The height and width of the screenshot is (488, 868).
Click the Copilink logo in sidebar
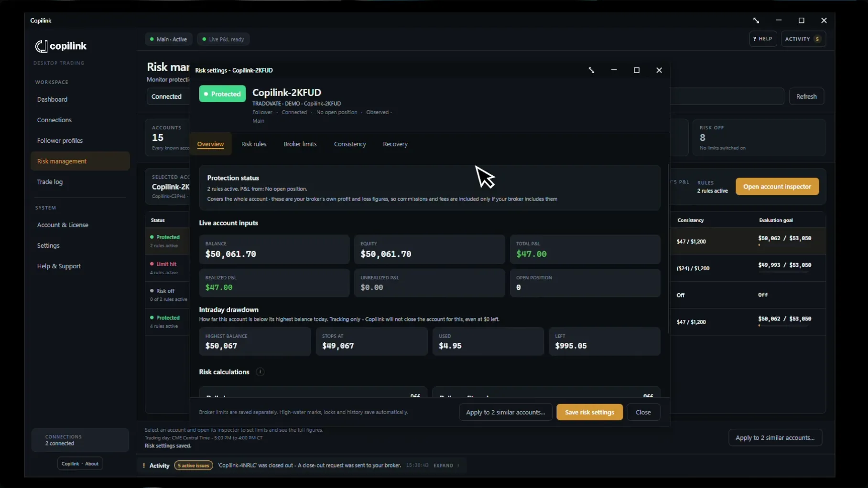[61, 46]
